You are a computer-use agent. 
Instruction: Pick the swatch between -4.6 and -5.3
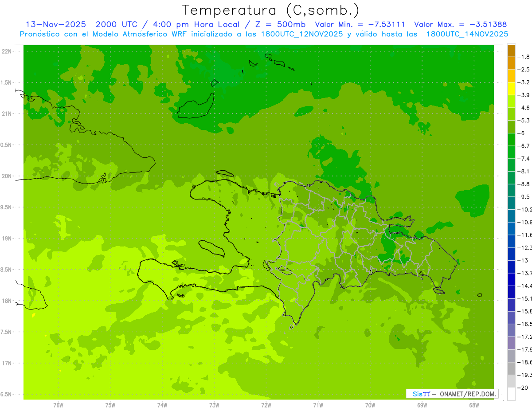click(511, 114)
